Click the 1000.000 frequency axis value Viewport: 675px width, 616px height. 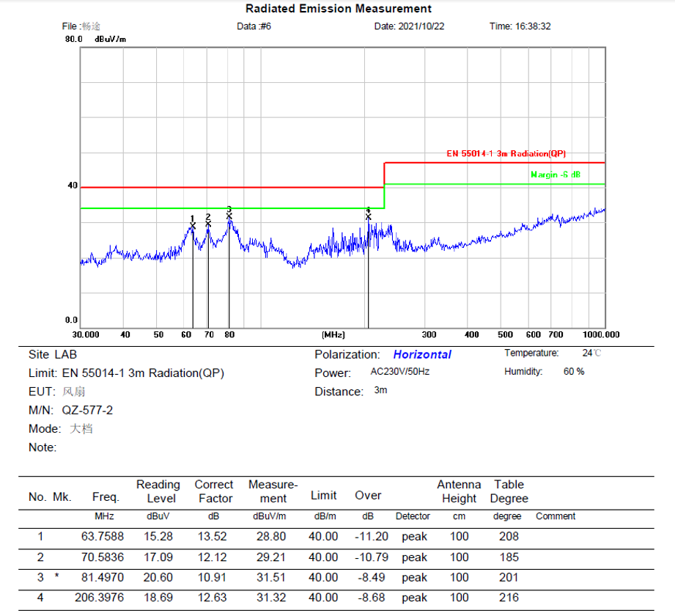tap(601, 334)
